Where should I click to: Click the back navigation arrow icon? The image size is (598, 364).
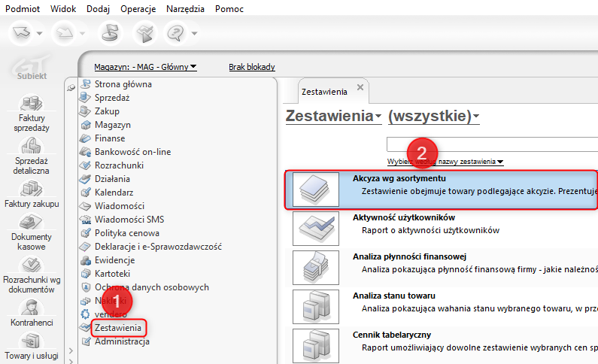click(21, 33)
